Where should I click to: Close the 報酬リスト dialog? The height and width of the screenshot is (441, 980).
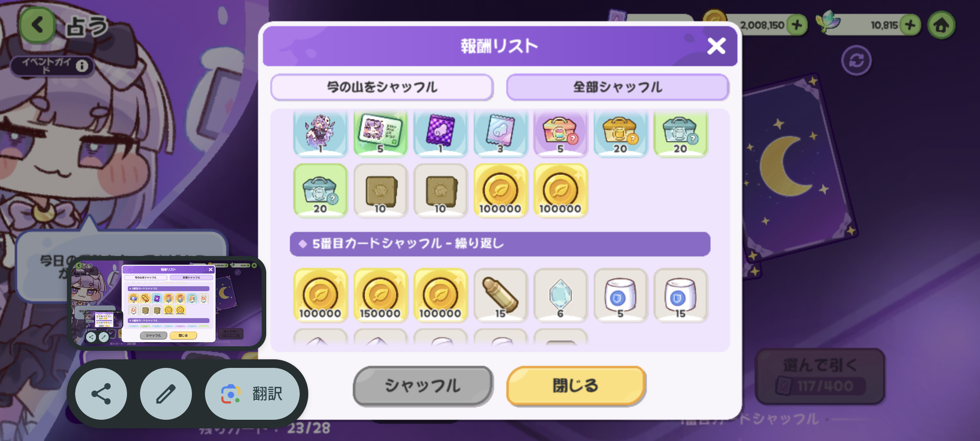point(717,46)
